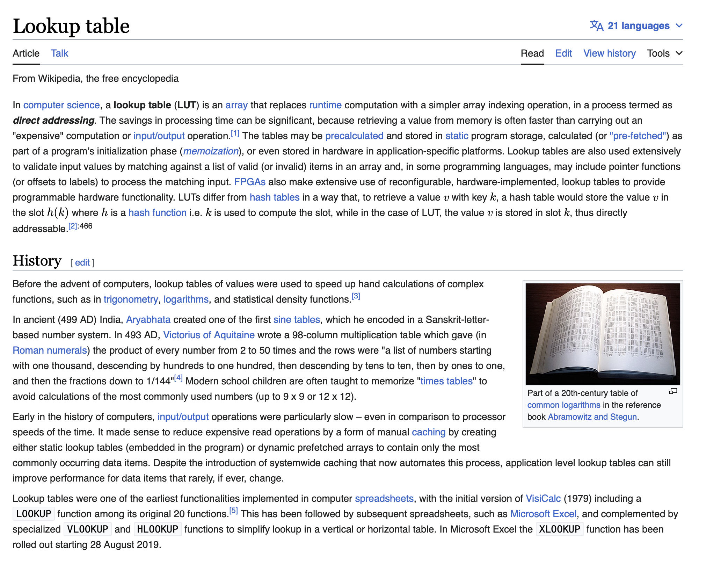
Task: Open the Tools dropdown menu
Action: [665, 53]
